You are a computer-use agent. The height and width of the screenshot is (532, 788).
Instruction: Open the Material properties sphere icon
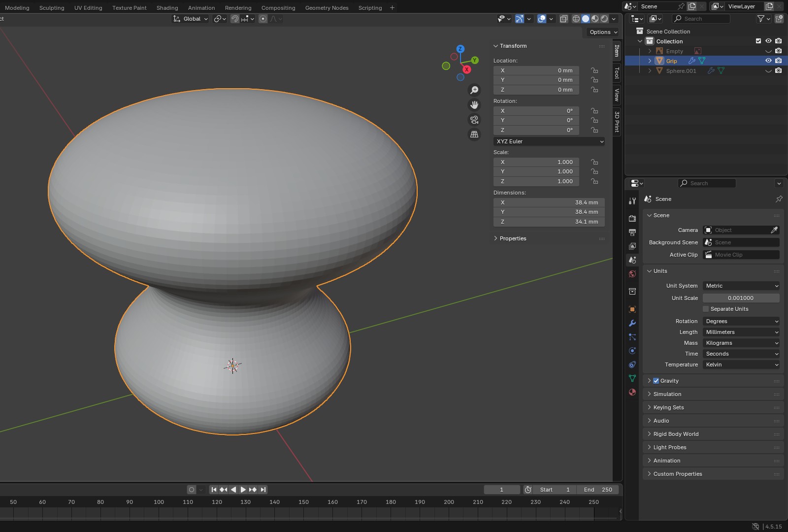(x=632, y=392)
